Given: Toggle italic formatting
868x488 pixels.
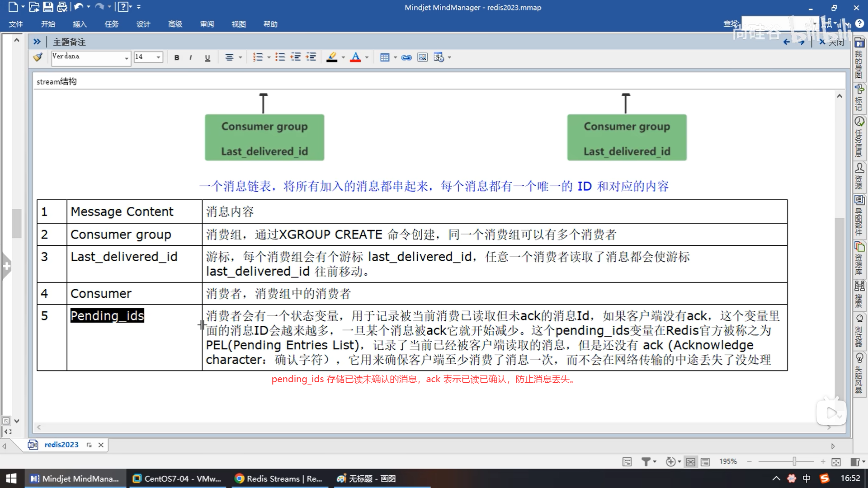Looking at the screenshot, I should (x=191, y=57).
